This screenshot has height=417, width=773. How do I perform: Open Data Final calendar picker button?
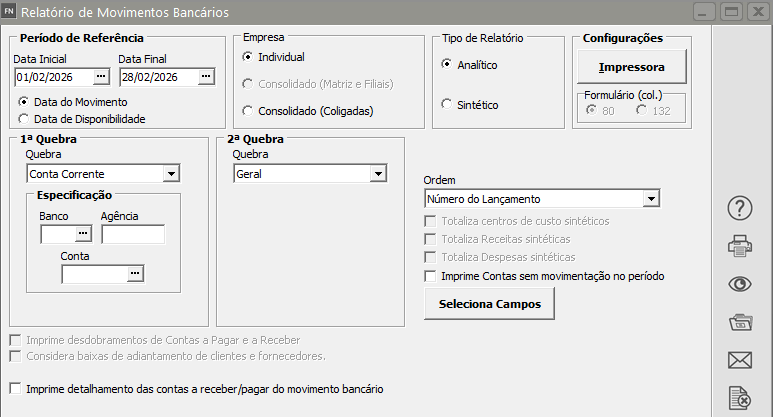click(x=206, y=76)
